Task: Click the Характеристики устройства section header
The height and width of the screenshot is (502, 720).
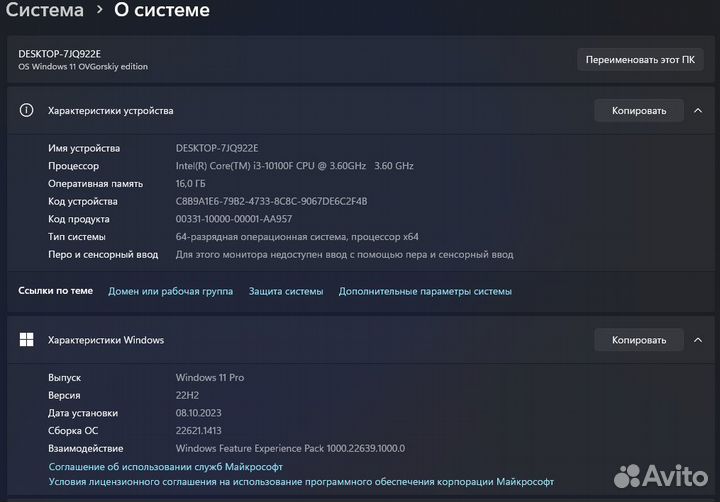Action: coord(360,111)
